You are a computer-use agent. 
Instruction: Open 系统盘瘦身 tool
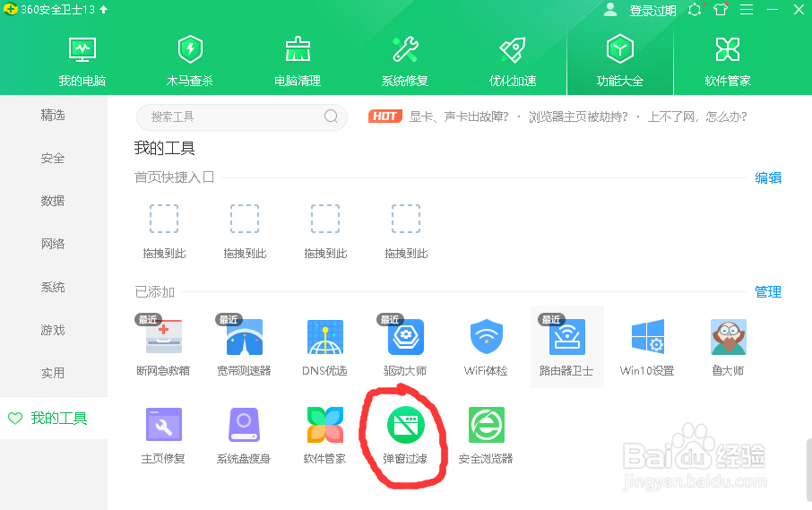pos(244,436)
